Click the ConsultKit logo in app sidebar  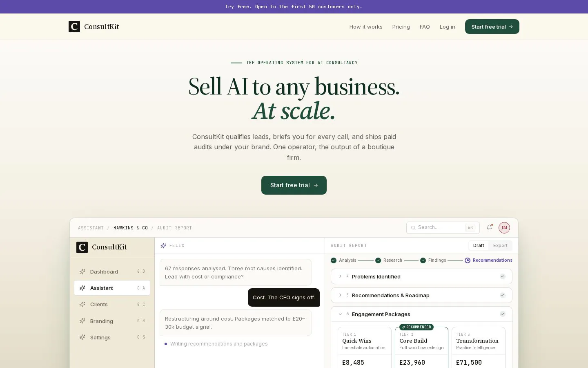click(x=102, y=247)
